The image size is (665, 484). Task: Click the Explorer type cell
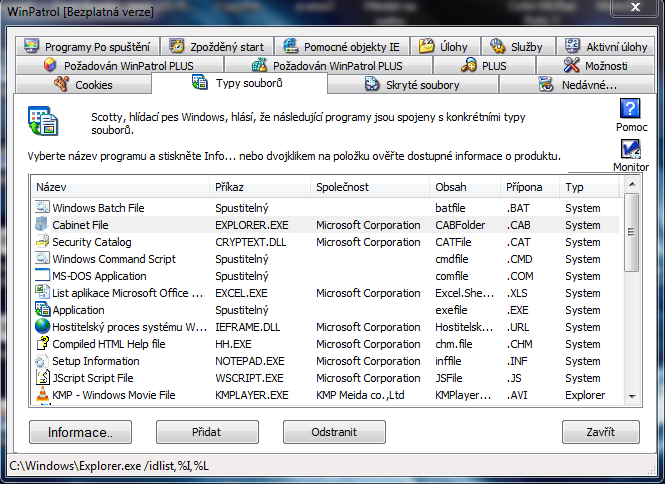coord(585,395)
